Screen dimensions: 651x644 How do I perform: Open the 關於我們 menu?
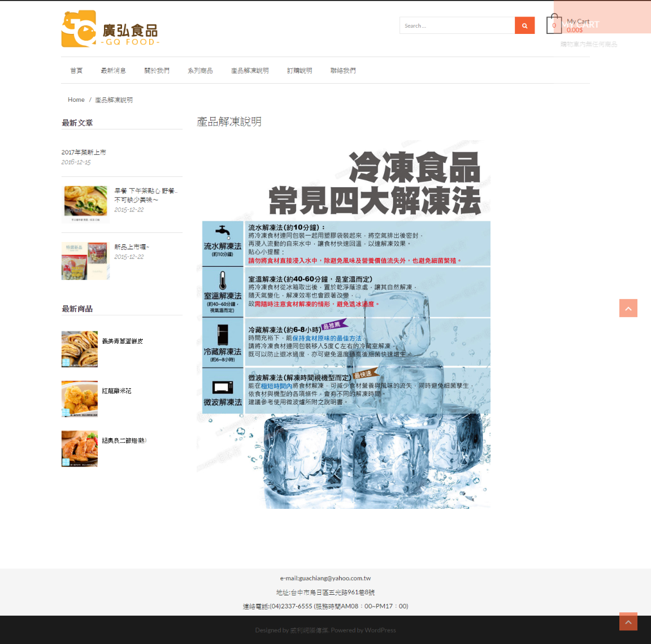point(157,71)
